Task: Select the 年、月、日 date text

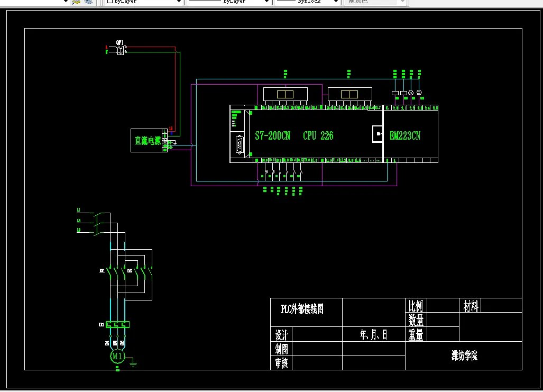Action: tap(373, 334)
